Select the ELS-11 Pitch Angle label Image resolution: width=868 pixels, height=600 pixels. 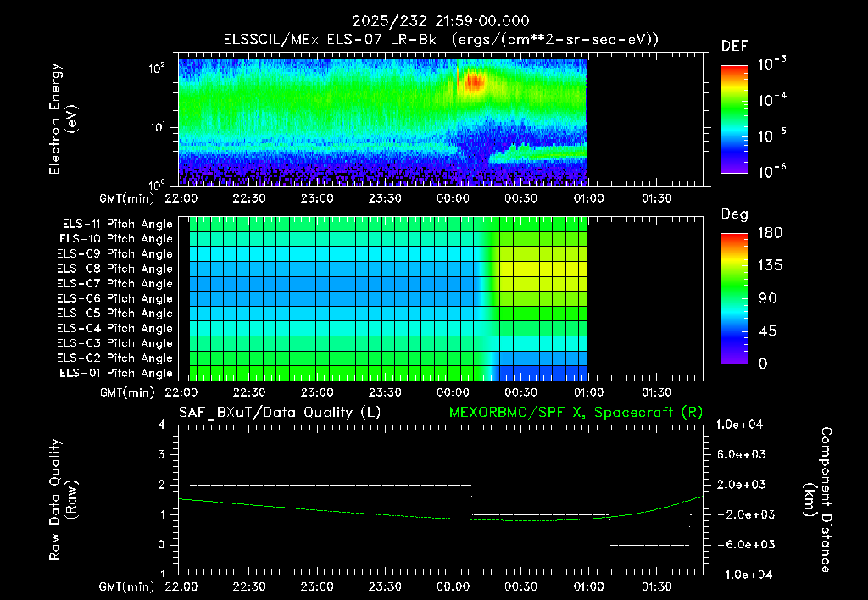tap(117, 225)
